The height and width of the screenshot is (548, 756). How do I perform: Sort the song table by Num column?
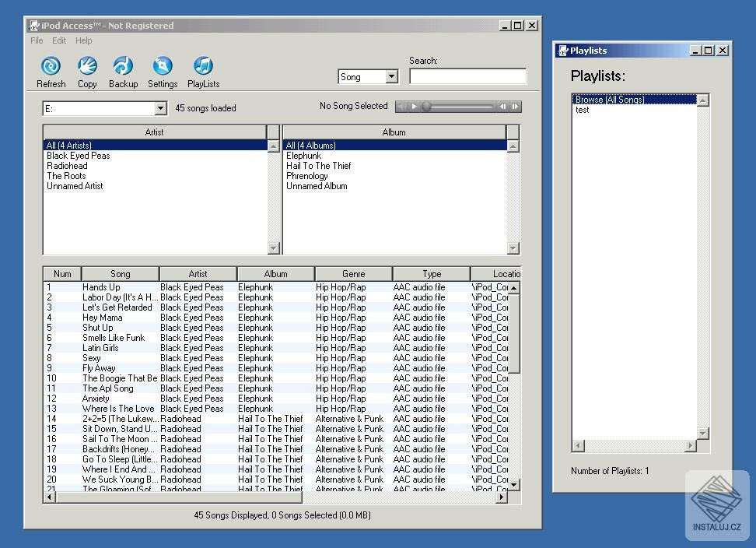pyautogui.click(x=63, y=274)
